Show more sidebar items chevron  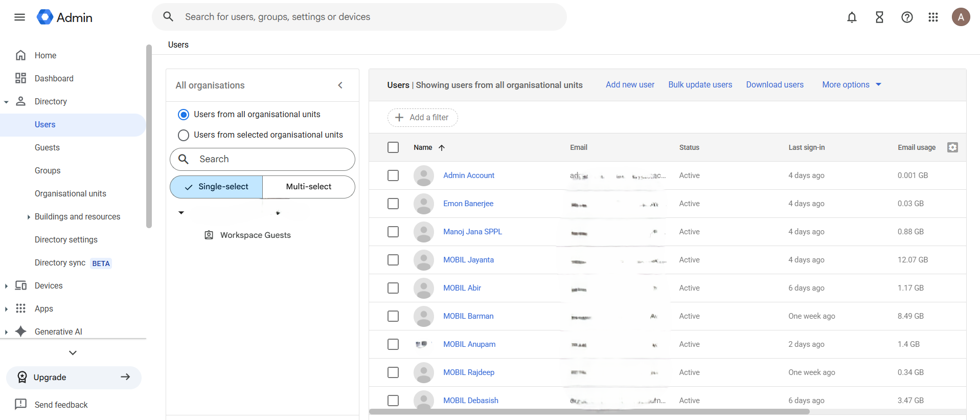pos(73,352)
